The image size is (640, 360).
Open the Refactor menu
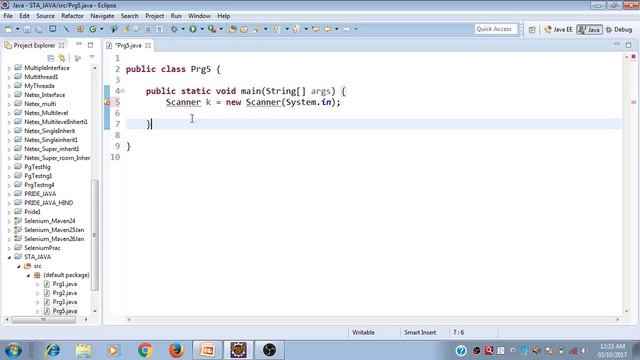[x=72, y=16]
